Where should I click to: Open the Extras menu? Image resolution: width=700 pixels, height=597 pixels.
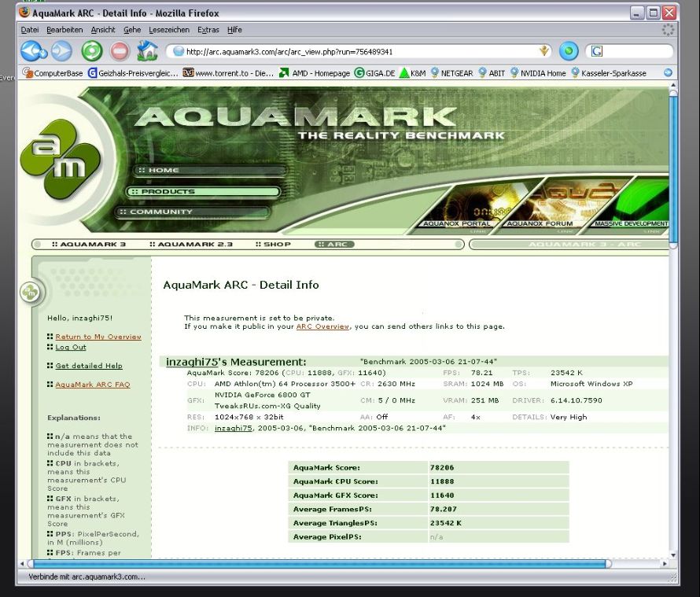[208, 30]
